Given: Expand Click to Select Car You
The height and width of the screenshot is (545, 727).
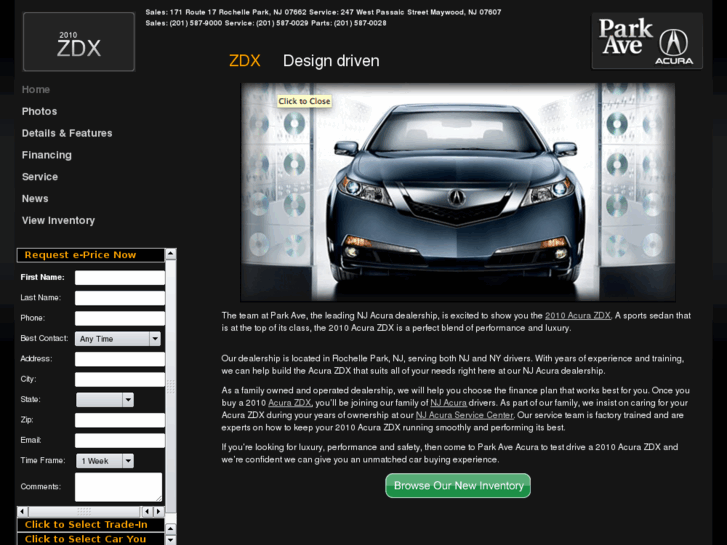Looking at the screenshot, I should pyautogui.click(x=90, y=539).
